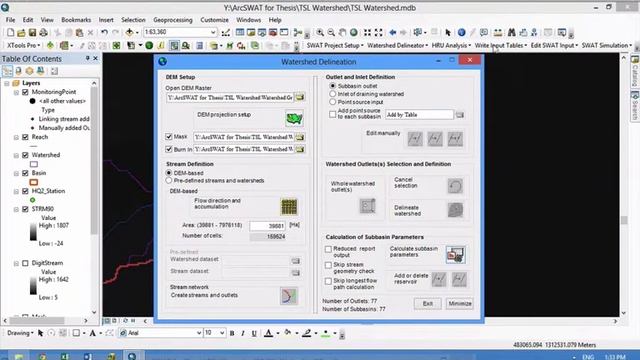The height and width of the screenshot is (360, 640).
Task: Select the Identify tool
Action: 462,33
